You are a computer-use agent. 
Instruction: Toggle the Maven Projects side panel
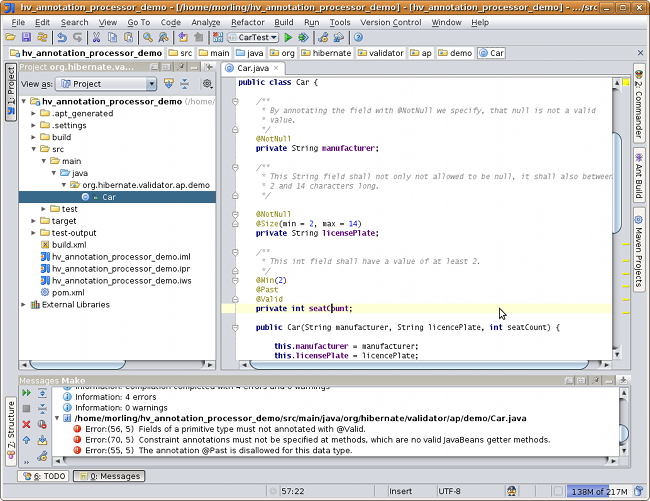pos(639,248)
